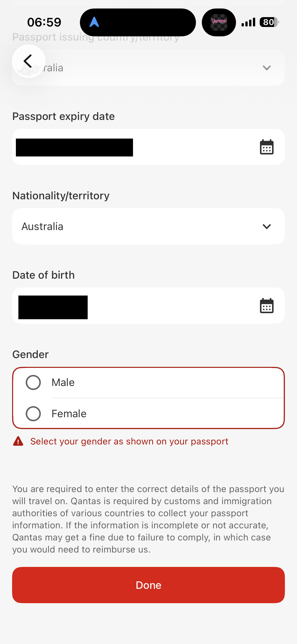Open the passport expiry date calendar picker

click(x=267, y=147)
